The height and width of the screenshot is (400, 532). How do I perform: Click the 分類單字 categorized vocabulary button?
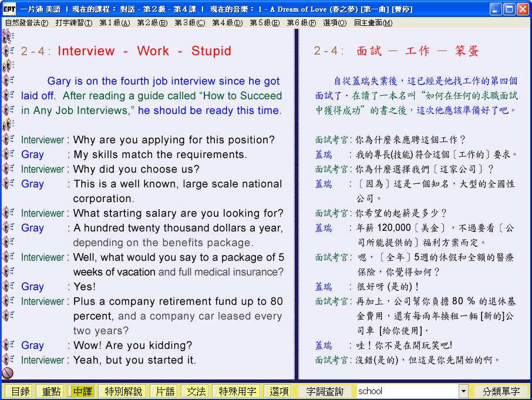[x=501, y=391]
